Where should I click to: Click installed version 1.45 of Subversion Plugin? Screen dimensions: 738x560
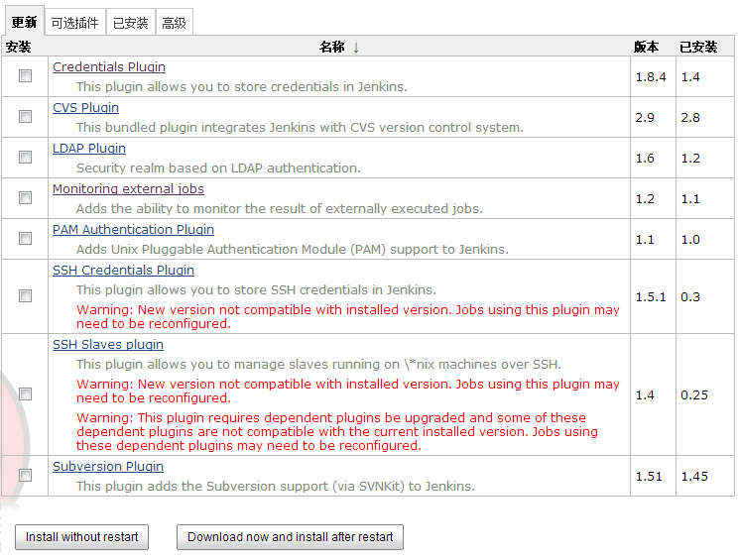(x=694, y=477)
